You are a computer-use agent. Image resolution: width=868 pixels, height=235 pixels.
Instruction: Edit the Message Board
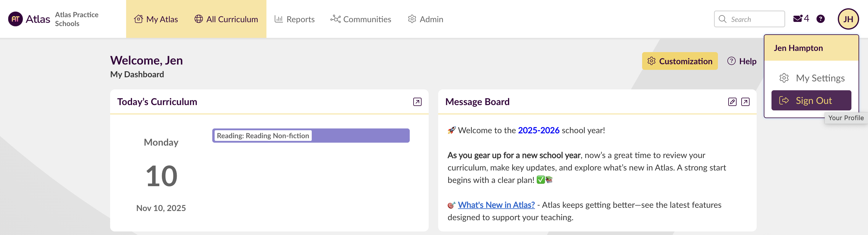pyautogui.click(x=732, y=102)
